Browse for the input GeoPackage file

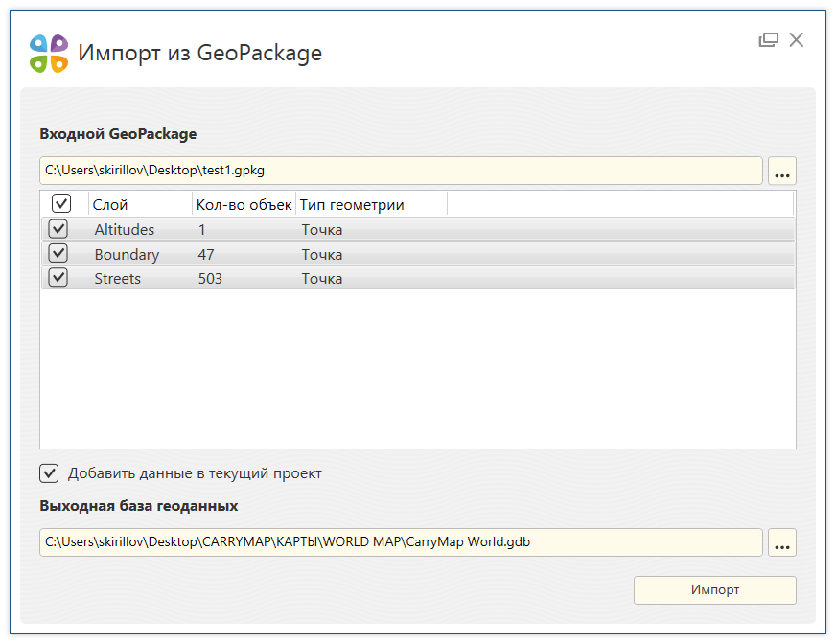pos(781,171)
